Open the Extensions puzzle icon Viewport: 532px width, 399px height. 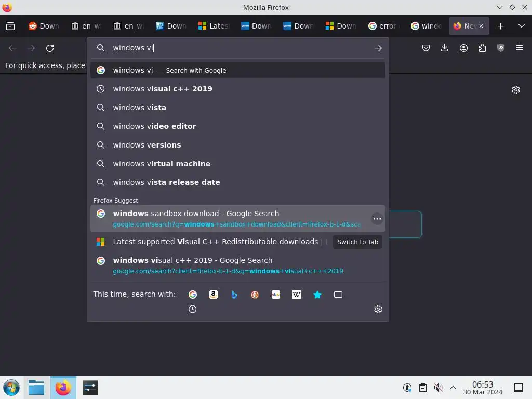(482, 48)
